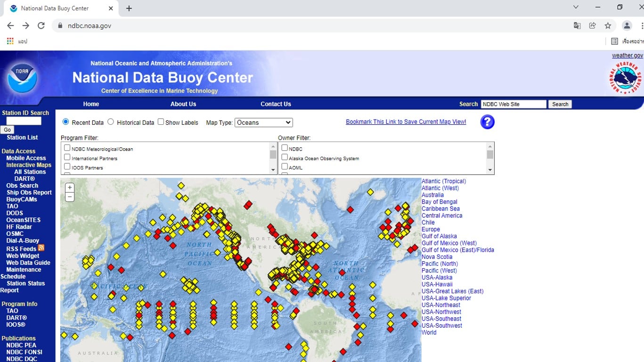Image resolution: width=644 pixels, height=362 pixels.
Task: View site info lock icon
Action: coord(60,25)
